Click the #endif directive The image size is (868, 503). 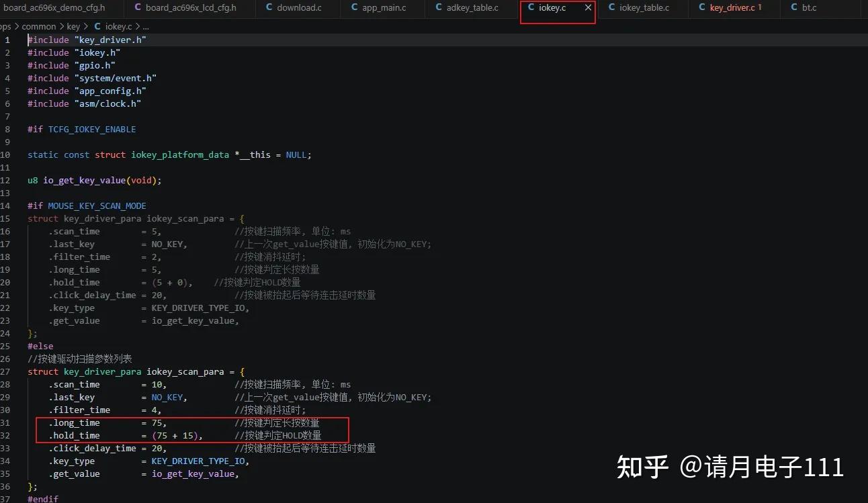[x=43, y=499]
